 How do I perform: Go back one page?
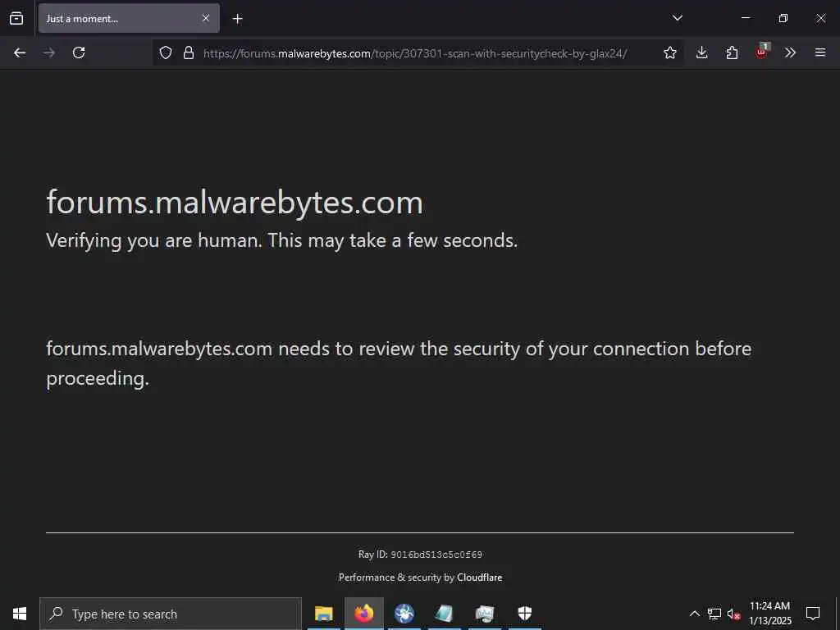pyautogui.click(x=20, y=52)
